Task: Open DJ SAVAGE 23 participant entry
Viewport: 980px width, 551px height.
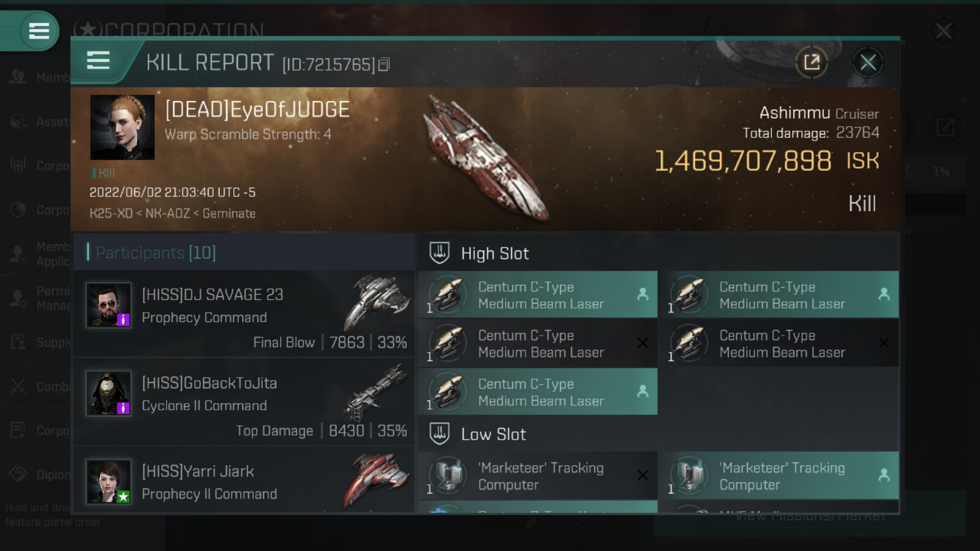Action: click(244, 315)
